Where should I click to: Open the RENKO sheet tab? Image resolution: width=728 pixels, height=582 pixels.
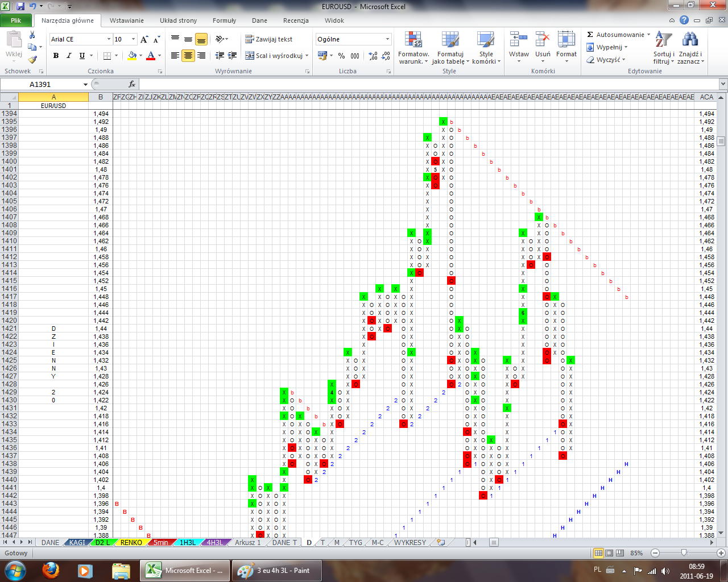[131, 543]
